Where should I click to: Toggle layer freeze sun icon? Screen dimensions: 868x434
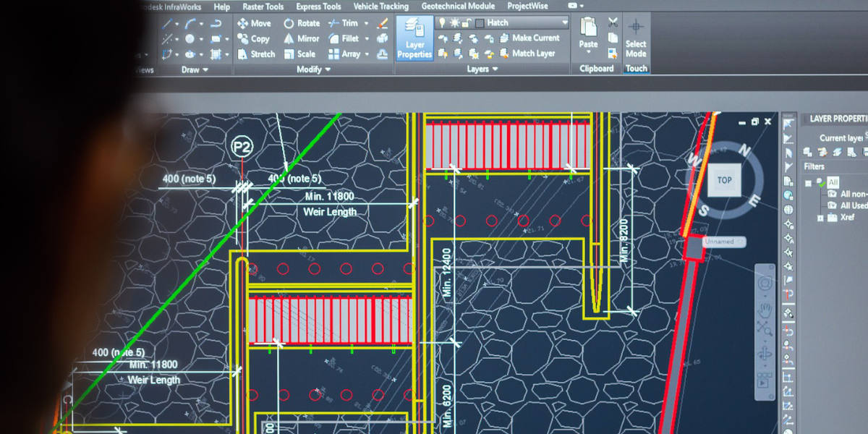click(x=454, y=22)
